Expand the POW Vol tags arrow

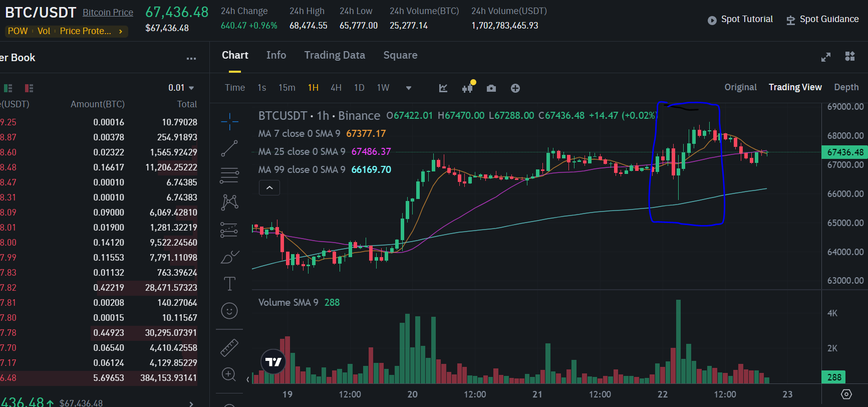pyautogui.click(x=121, y=32)
